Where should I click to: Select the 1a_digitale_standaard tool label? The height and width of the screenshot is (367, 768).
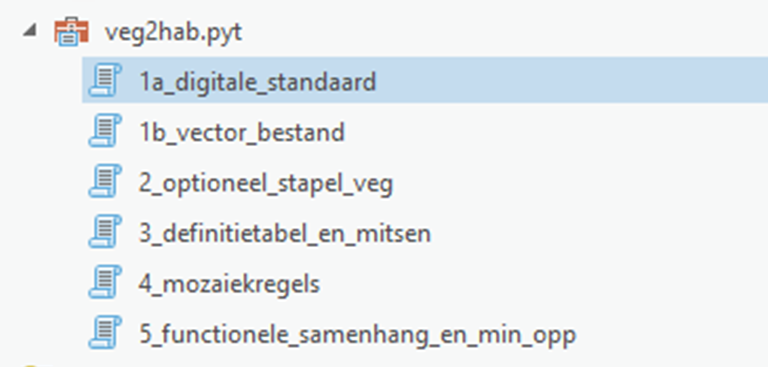coord(258,82)
